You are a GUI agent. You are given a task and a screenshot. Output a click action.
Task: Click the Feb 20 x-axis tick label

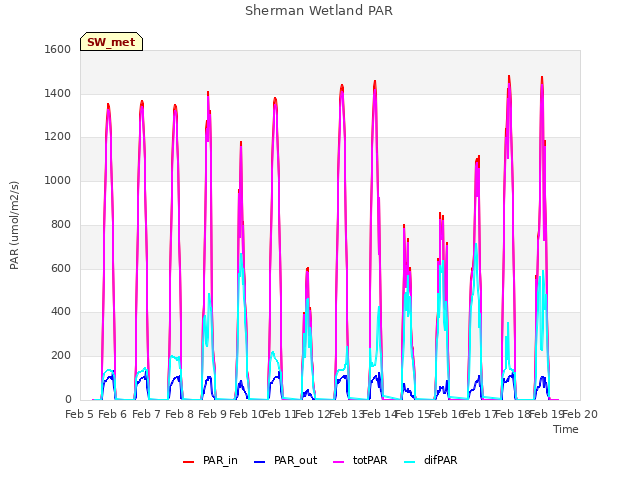(x=580, y=414)
